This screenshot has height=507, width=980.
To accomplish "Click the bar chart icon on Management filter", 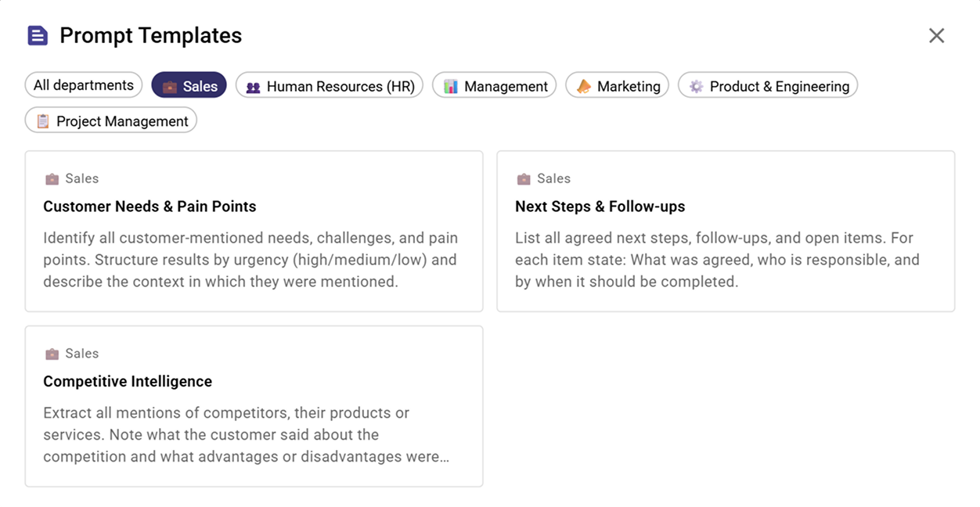I will pos(452,85).
